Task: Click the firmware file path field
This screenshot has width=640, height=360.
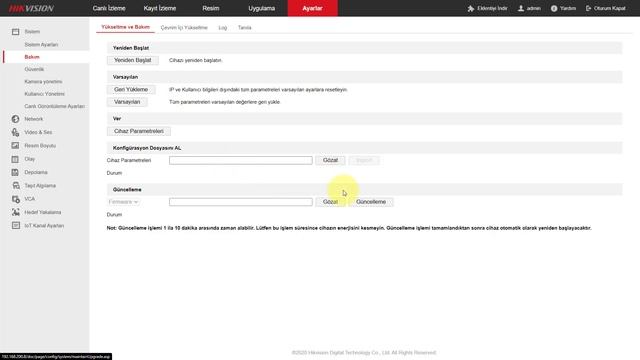Action: (x=241, y=202)
